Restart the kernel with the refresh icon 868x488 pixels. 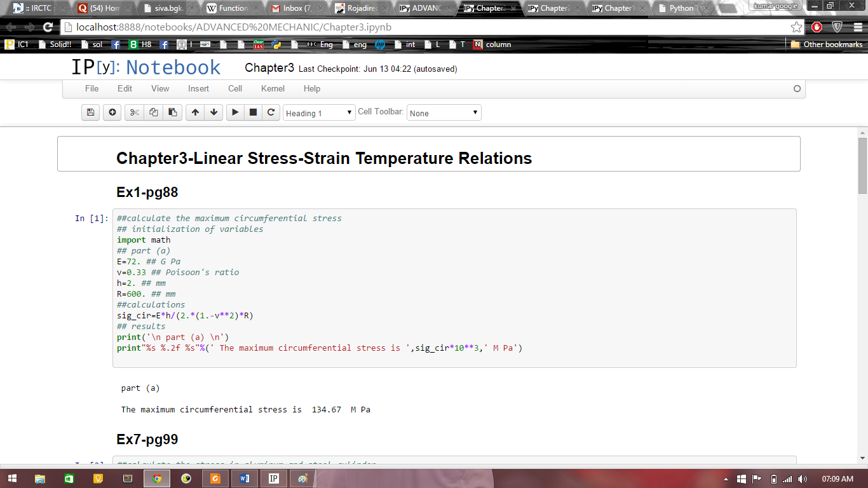click(271, 112)
